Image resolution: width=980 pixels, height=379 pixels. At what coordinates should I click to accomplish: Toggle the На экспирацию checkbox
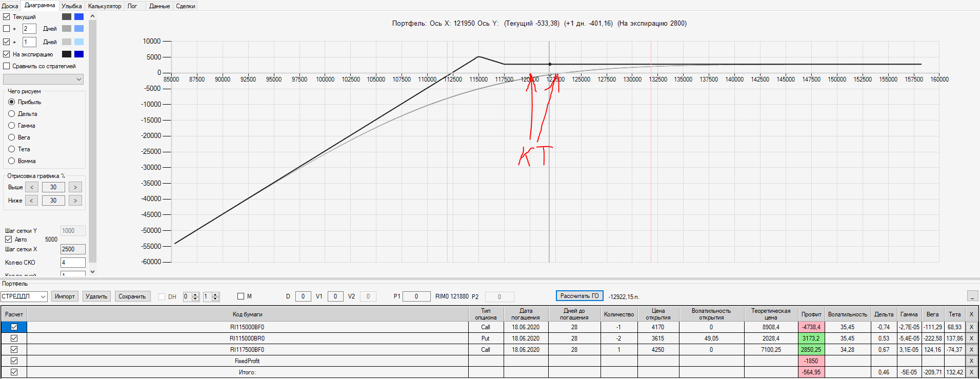coord(7,54)
